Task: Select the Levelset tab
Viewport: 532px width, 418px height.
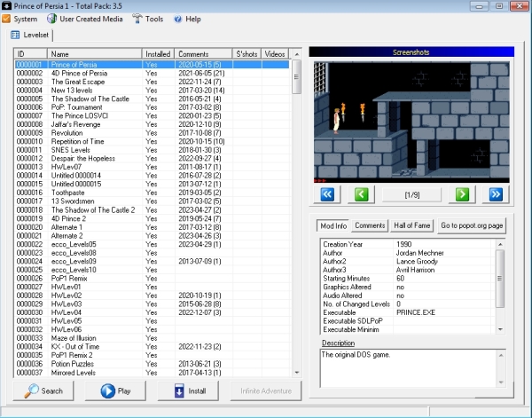Action: coord(30,35)
